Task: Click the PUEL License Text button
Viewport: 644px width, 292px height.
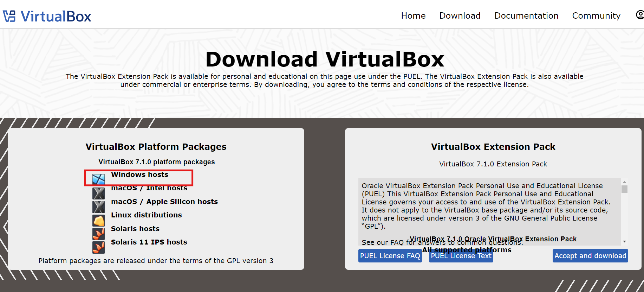Action: pyautogui.click(x=461, y=256)
